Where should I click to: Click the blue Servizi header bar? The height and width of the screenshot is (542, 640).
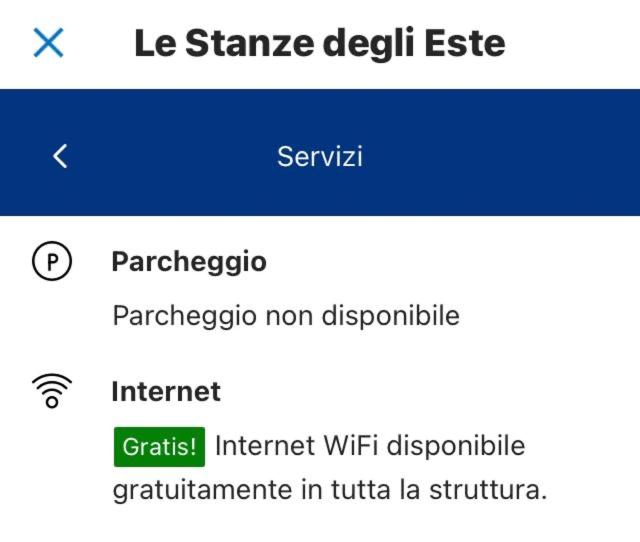coord(320,152)
